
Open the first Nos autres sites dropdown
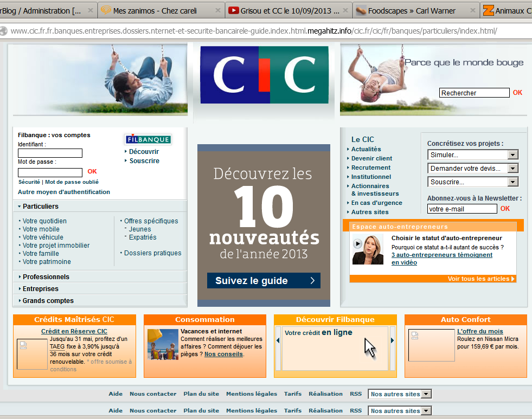tap(400, 394)
